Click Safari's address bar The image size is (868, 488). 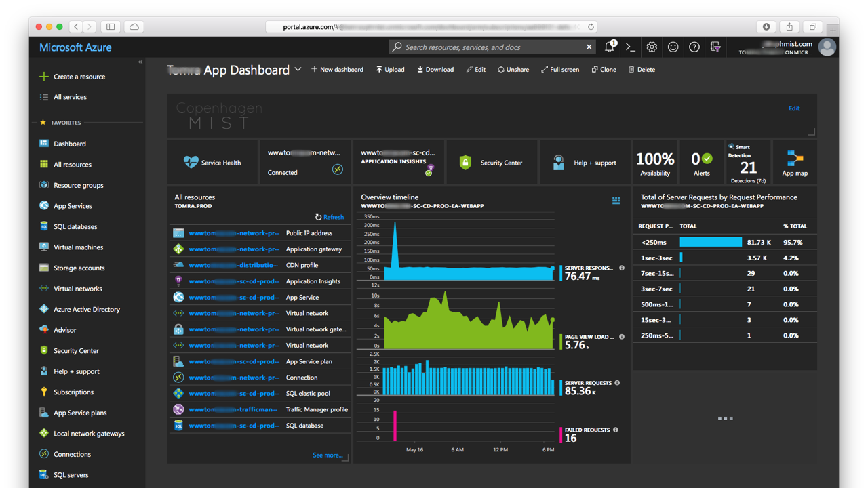[432, 26]
